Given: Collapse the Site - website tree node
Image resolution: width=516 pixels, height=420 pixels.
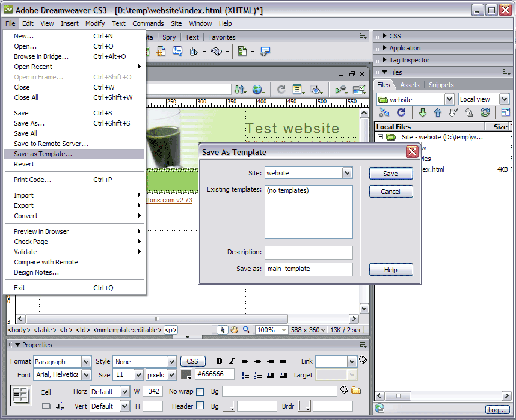Looking at the screenshot, I should coord(381,136).
